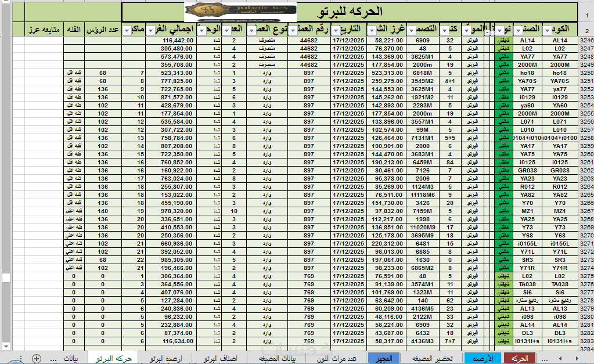Select the cell showing 87,374.00
This screenshot has height=364, width=594.
point(171,333)
